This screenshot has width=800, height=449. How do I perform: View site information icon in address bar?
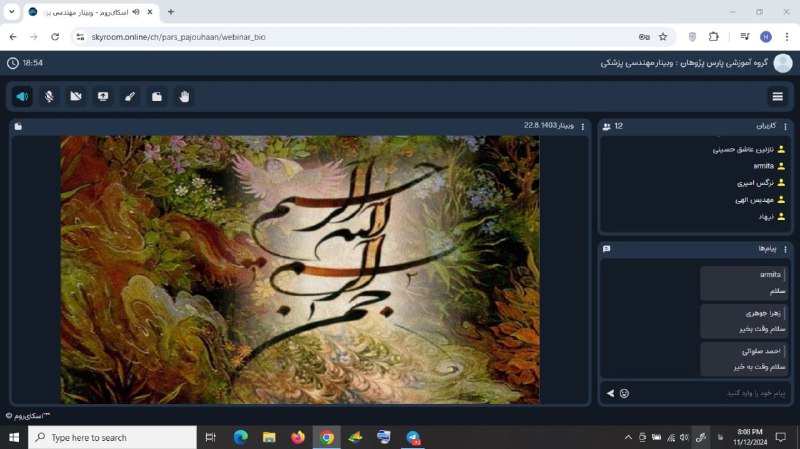coord(80,37)
